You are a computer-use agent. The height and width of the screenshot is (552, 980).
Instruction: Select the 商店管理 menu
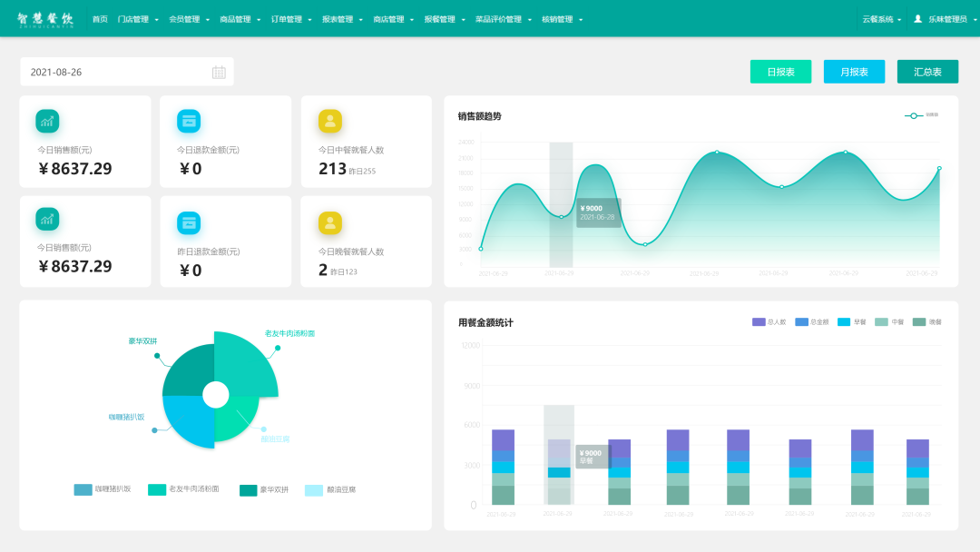click(x=394, y=19)
